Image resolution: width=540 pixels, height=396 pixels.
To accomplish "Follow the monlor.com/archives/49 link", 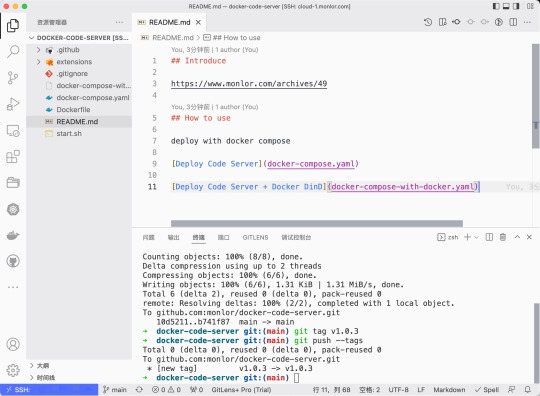I will tap(249, 84).
